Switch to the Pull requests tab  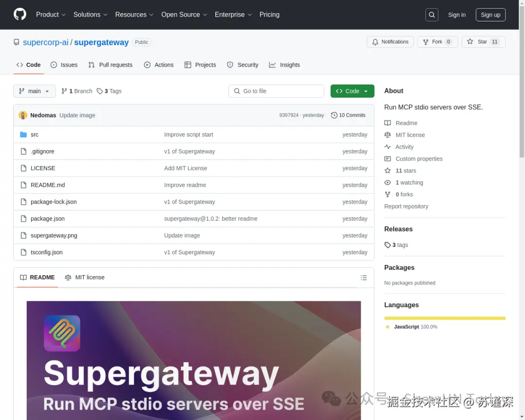pyautogui.click(x=110, y=65)
